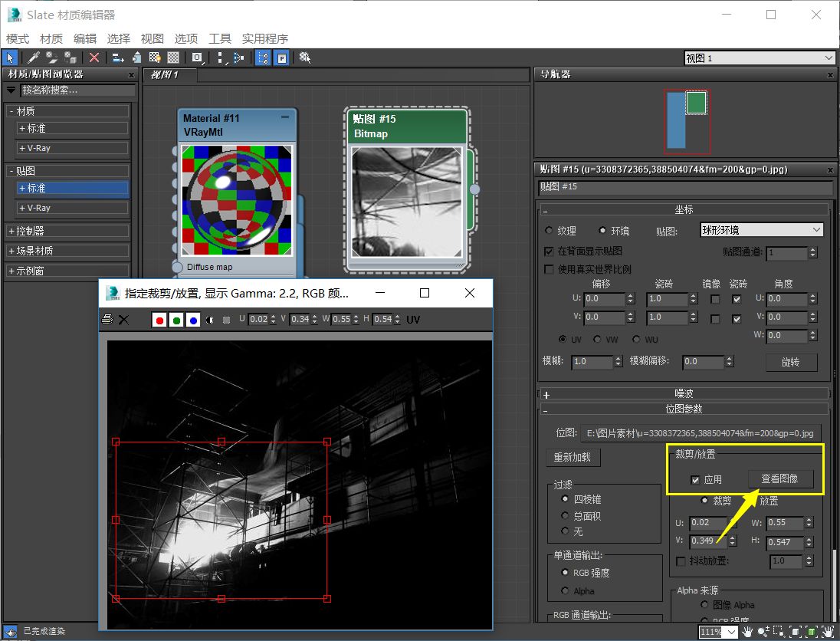Toggle show shaded material in viewport icon
This screenshot has height=641, width=840.
pyautogui.click(x=155, y=58)
